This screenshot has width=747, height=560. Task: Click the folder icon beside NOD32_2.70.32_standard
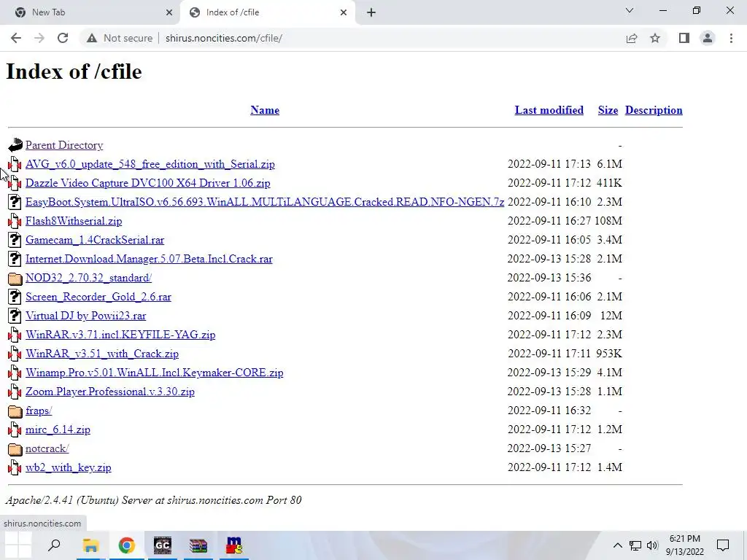click(15, 278)
